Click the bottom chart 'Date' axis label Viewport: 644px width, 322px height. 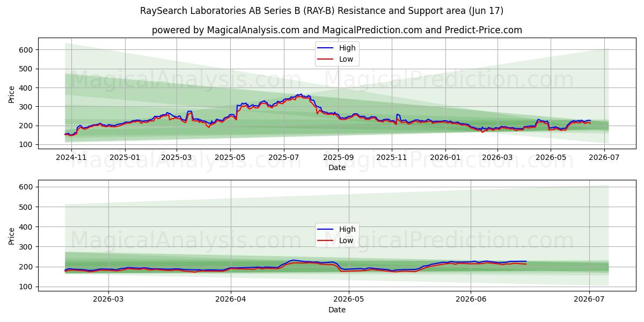click(337, 310)
